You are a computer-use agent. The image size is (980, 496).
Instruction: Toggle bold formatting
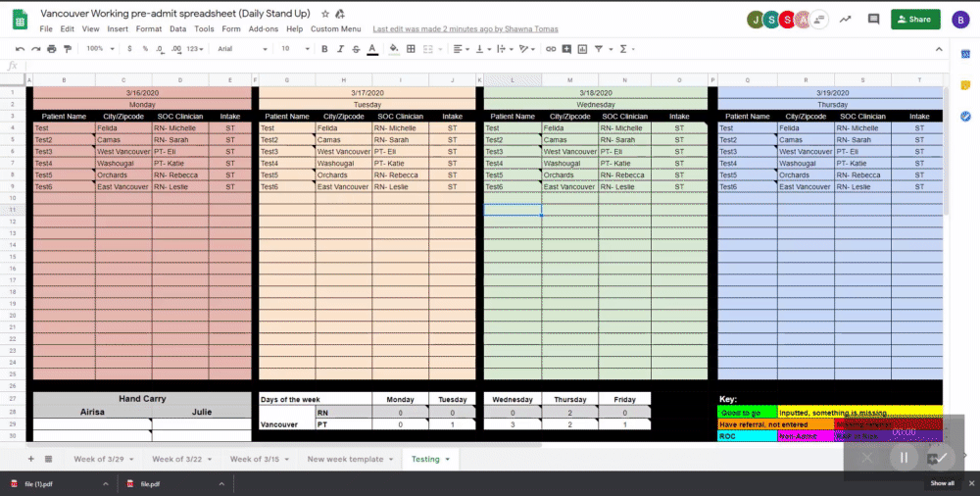click(x=324, y=49)
